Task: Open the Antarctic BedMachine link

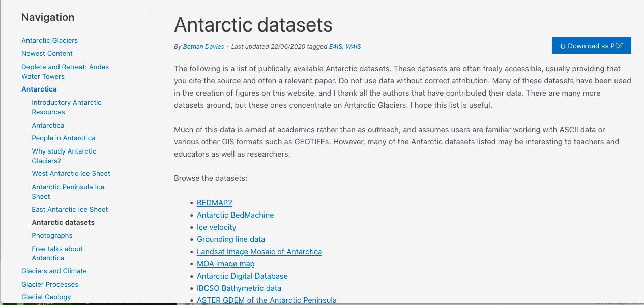Action: (x=235, y=215)
